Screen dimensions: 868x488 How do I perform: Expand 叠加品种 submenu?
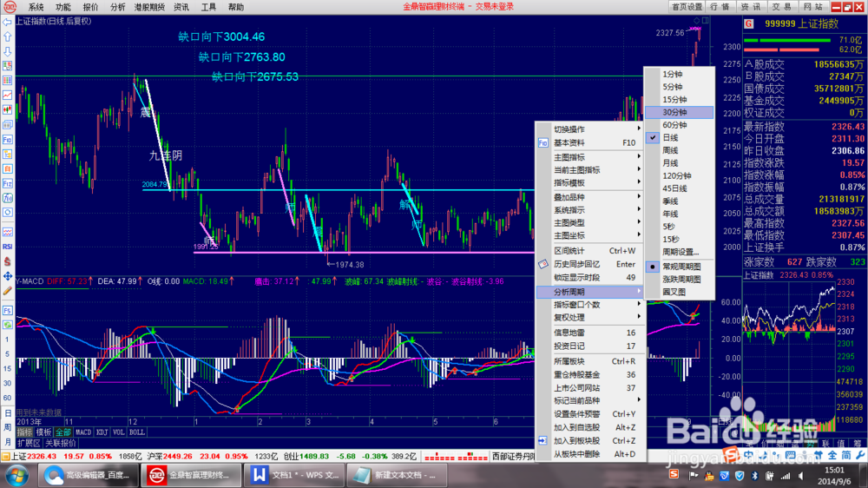[589, 197]
